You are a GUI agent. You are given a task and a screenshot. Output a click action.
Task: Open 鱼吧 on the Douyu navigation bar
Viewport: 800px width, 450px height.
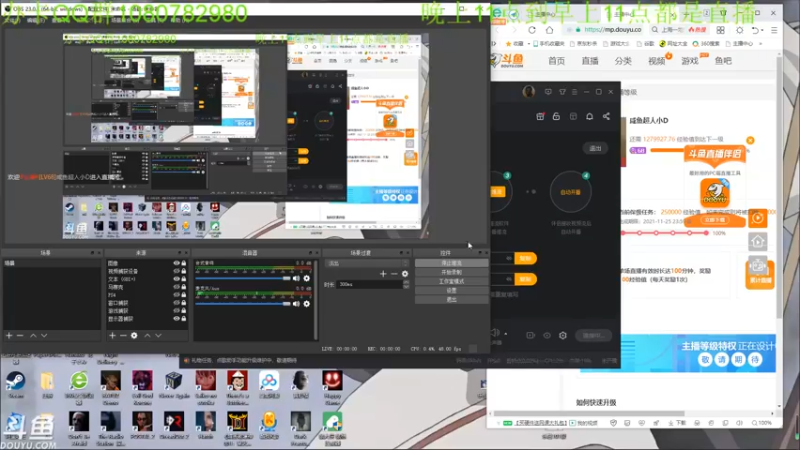point(723,61)
